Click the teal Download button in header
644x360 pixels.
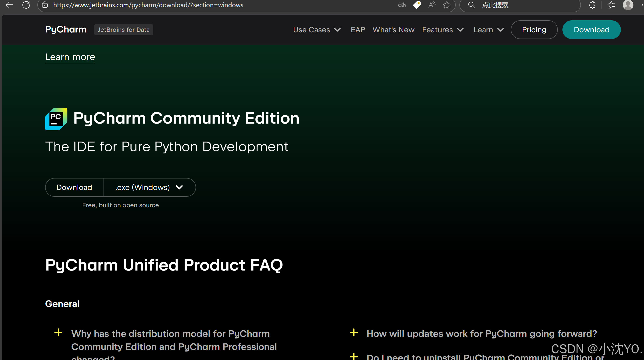(x=591, y=30)
